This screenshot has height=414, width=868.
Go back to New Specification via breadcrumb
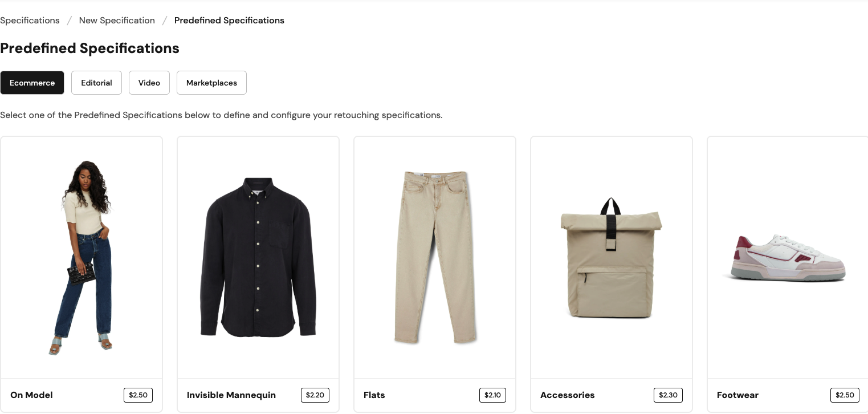pos(117,20)
